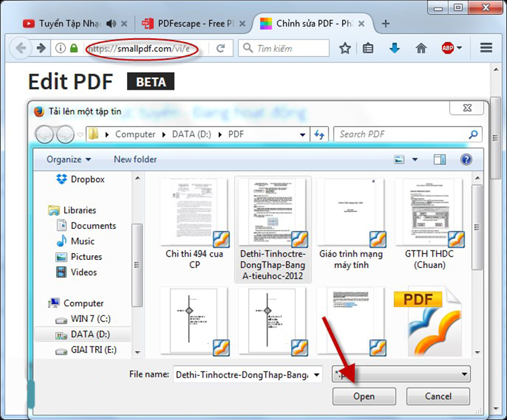Image resolution: width=507 pixels, height=420 pixels.
Task: Click the browser back arrow button
Action: [x=21, y=49]
